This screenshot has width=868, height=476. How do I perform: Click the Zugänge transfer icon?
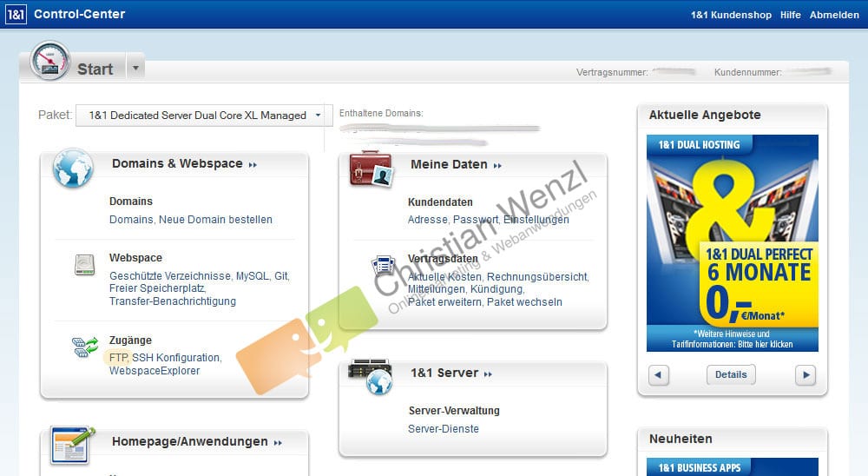[85, 347]
